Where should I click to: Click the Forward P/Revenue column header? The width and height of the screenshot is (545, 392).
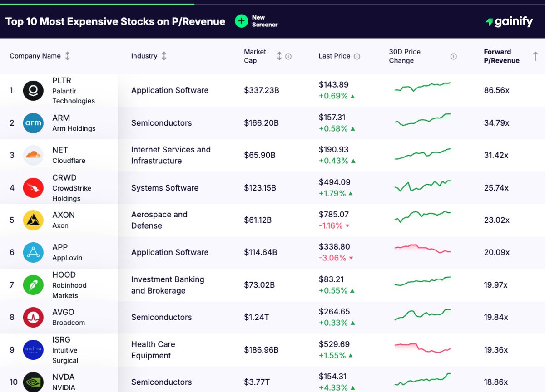(x=501, y=56)
